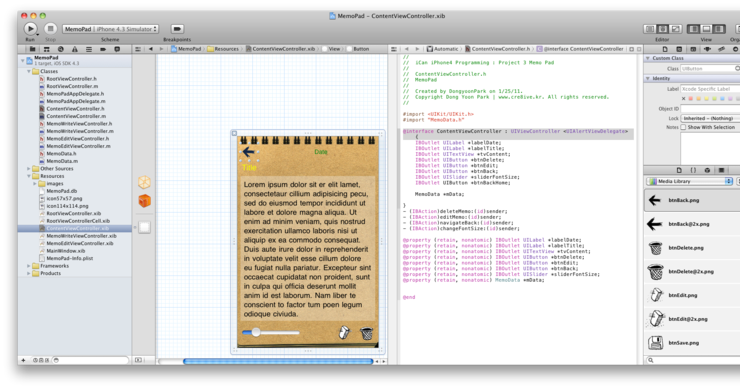Image resolution: width=740 pixels, height=389 pixels.
Task: Open the Lock dropdown showing Inherited
Action: (x=710, y=118)
